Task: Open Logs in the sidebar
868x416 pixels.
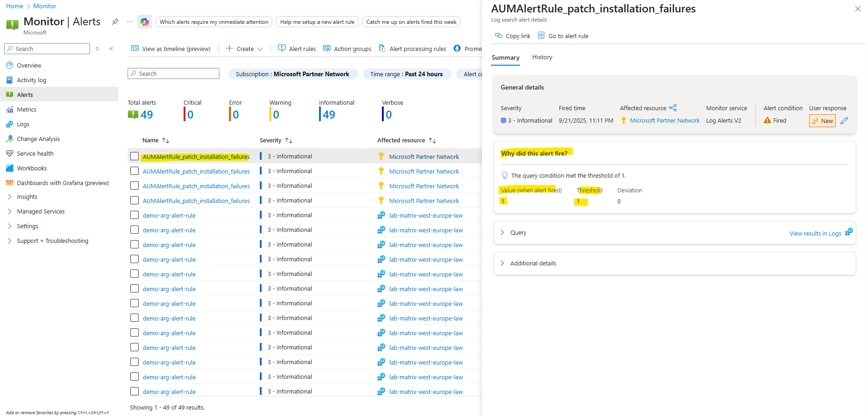Action: coord(23,124)
